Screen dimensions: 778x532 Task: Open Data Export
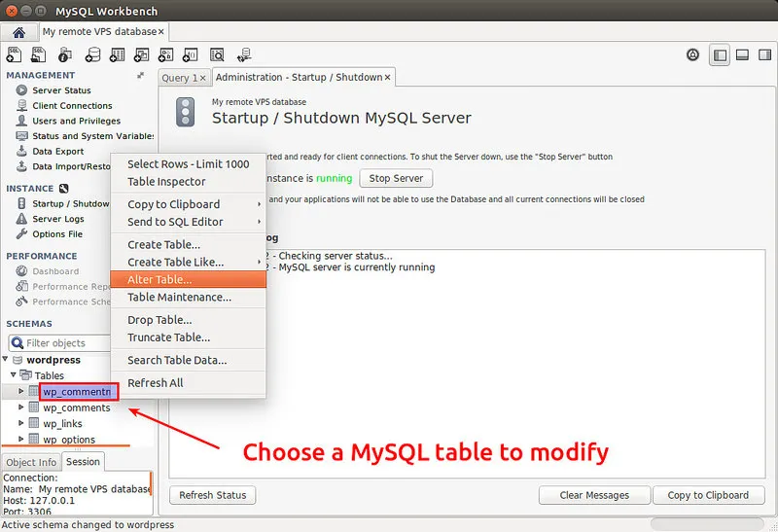tap(58, 152)
